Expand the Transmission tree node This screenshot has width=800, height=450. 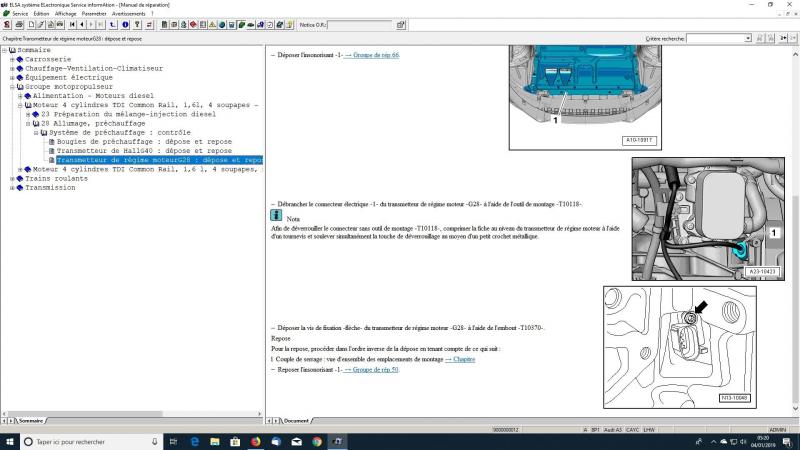coord(12,188)
